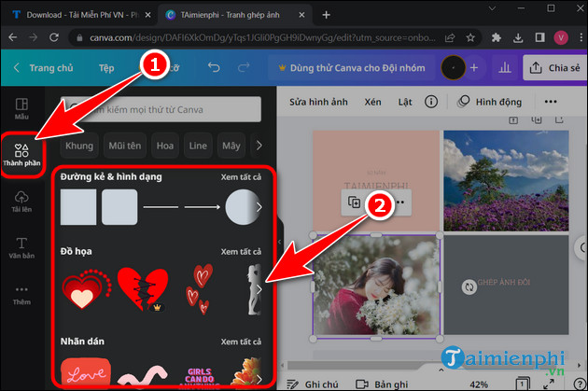Share this page via address bar icon

pos(450,37)
